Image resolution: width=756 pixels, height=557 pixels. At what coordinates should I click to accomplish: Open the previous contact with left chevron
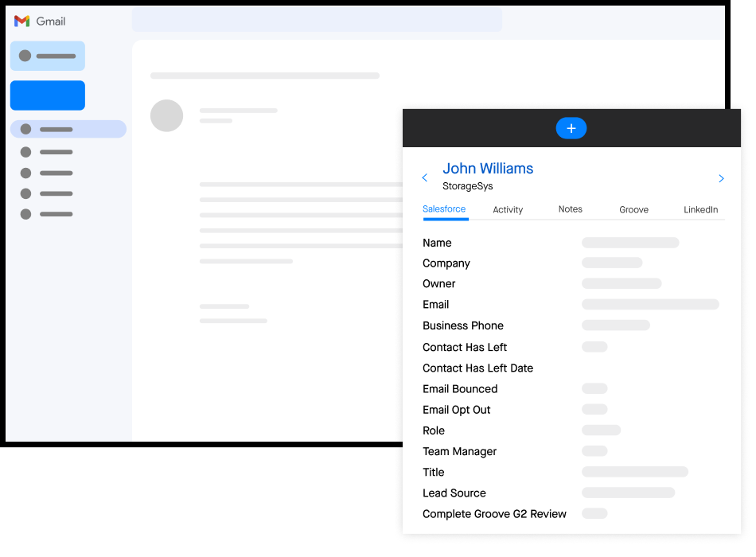point(424,178)
